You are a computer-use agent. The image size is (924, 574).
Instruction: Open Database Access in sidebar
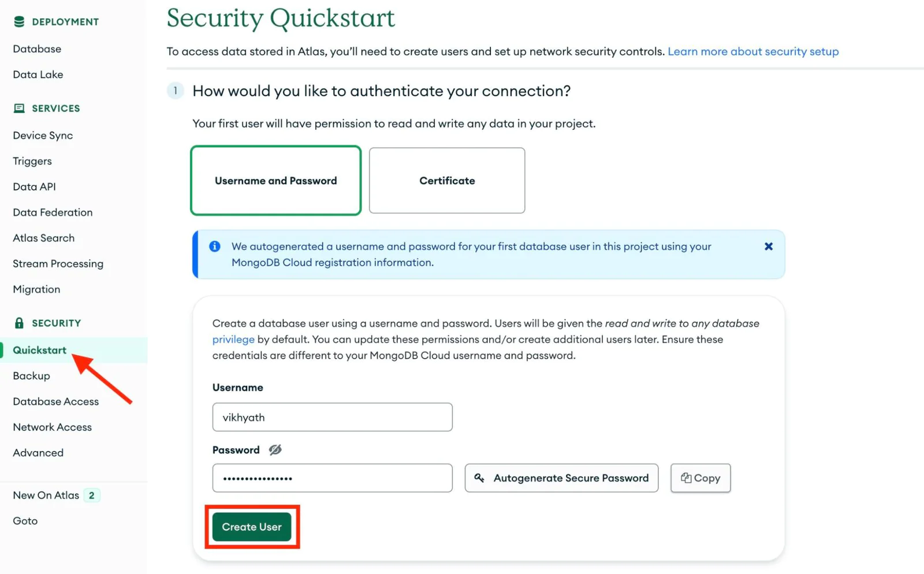56,401
